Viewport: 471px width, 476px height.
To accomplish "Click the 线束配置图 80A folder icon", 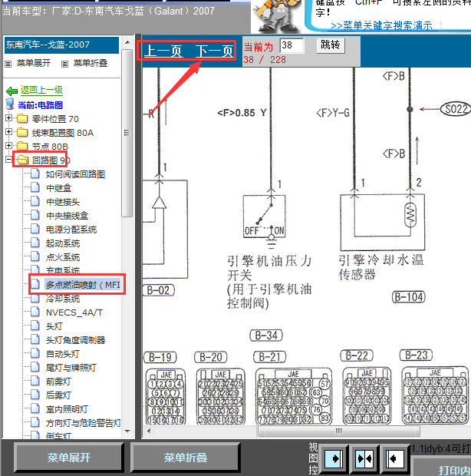I will point(22,132).
